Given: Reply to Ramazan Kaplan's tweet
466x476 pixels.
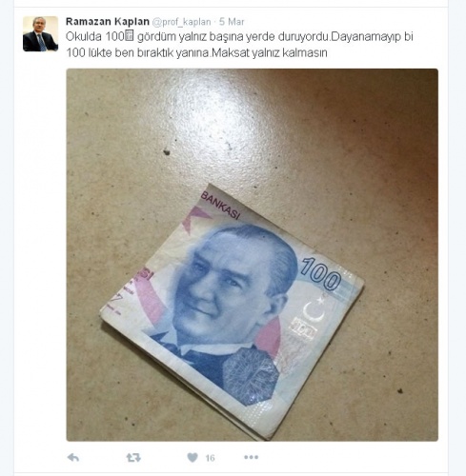Looking at the screenshot, I should click(73, 457).
